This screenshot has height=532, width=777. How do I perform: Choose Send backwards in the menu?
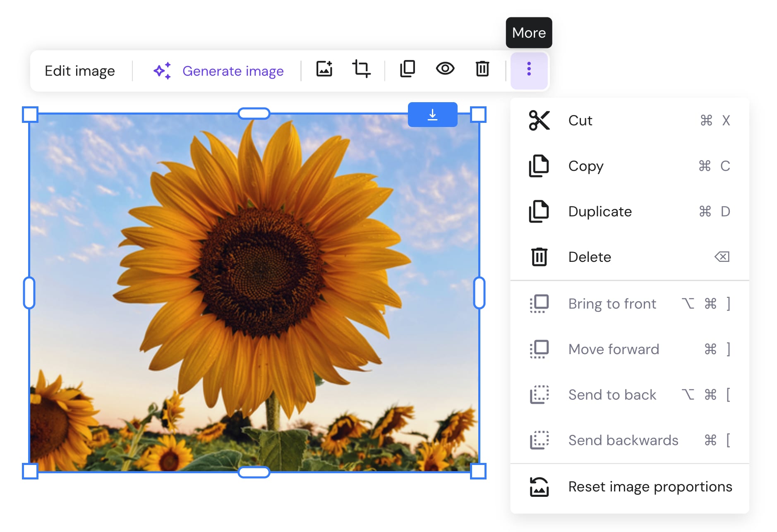tap(623, 440)
